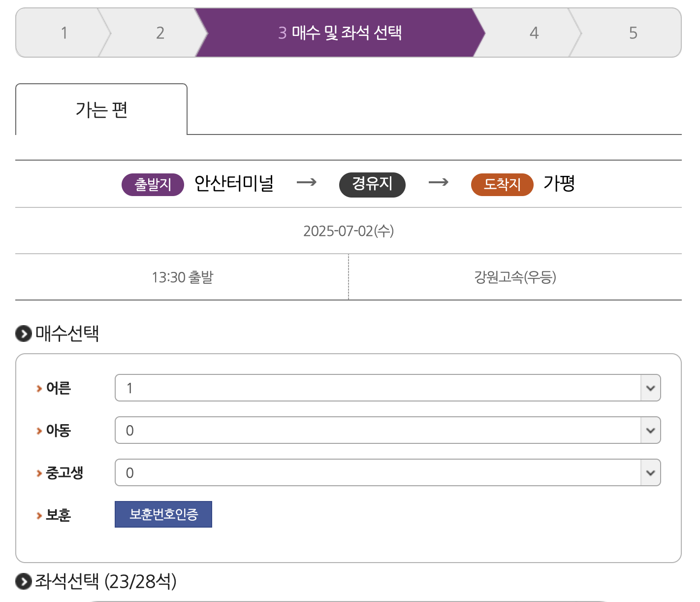Click the orange marker beside 보훈
This screenshot has height=602, width=700.
[39, 515]
